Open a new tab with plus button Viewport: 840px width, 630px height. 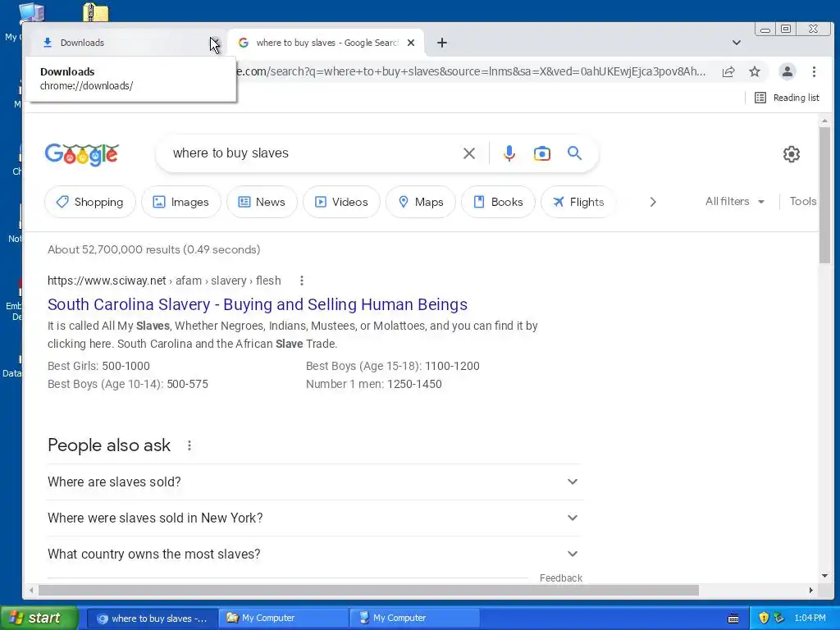point(442,43)
